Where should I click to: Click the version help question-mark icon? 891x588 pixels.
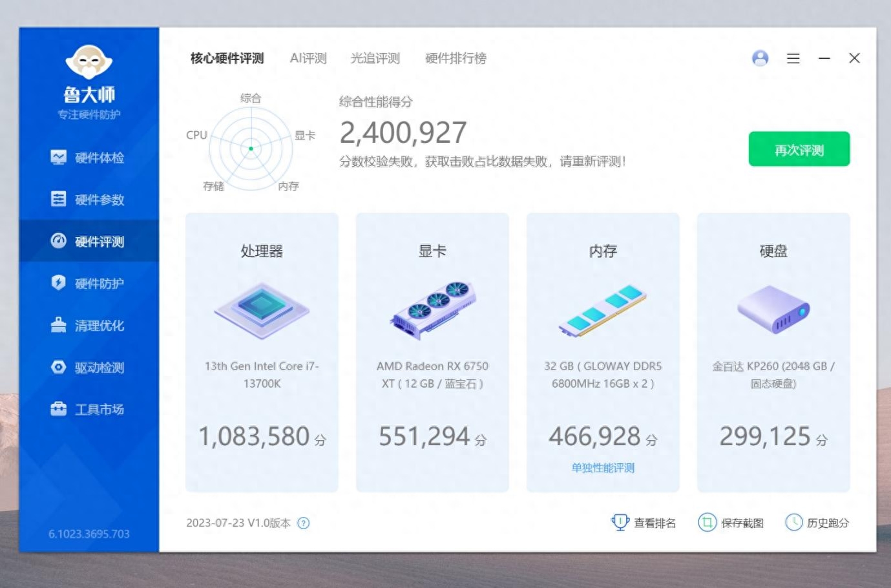click(304, 523)
